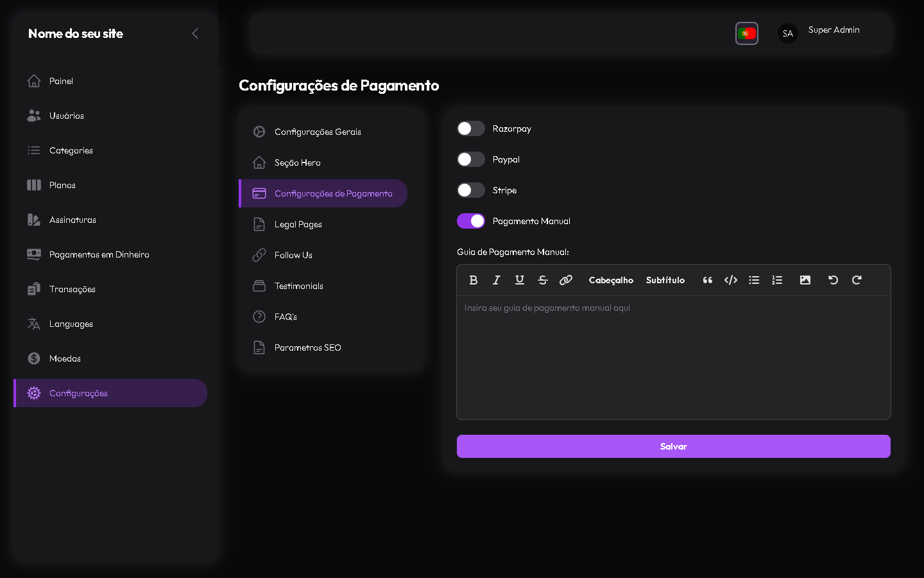Insert an image into the guide
This screenshot has width=924, height=578.
[x=805, y=280]
